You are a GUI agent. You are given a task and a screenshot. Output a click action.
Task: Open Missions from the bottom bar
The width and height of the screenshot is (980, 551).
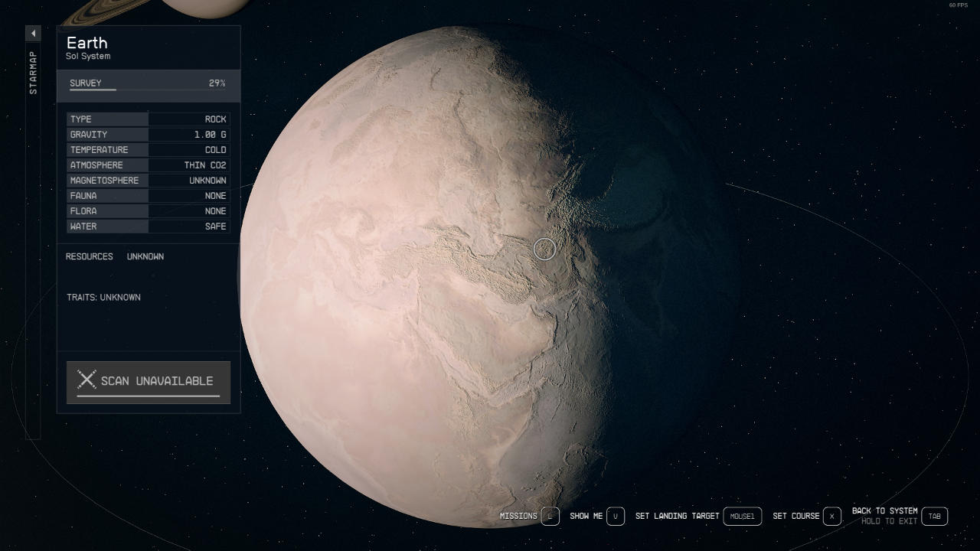point(518,517)
